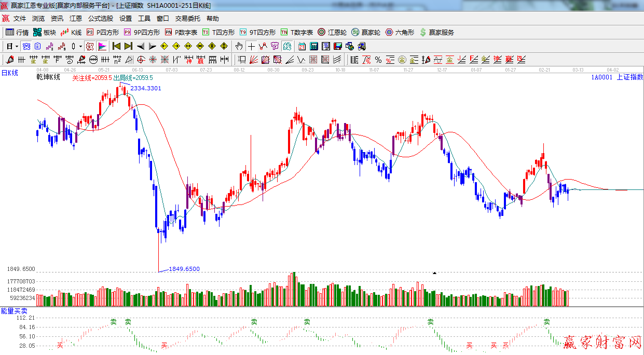Open the P四方形 square chart view
Screen dimensions: 644x355
[x=103, y=32]
